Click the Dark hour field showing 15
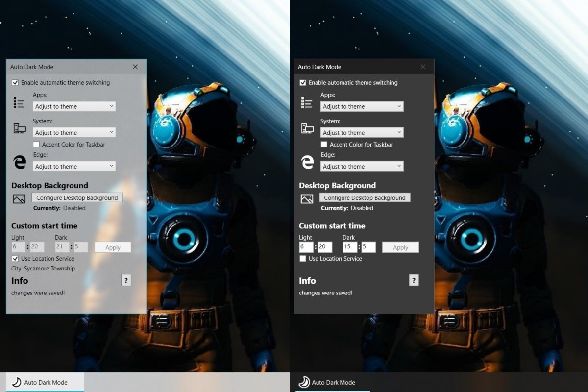The image size is (588, 392). pyautogui.click(x=349, y=247)
